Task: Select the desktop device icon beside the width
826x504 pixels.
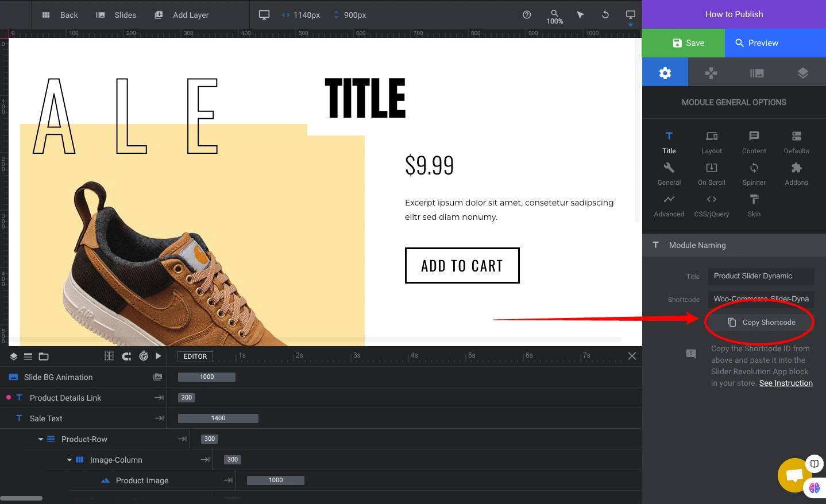Action: (264, 15)
